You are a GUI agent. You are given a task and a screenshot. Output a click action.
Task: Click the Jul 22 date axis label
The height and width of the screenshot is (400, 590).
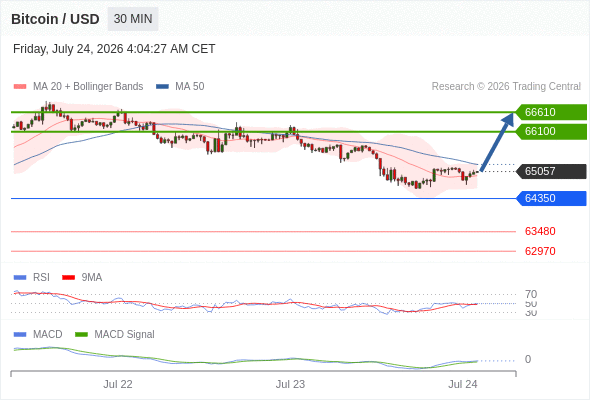[x=118, y=384]
